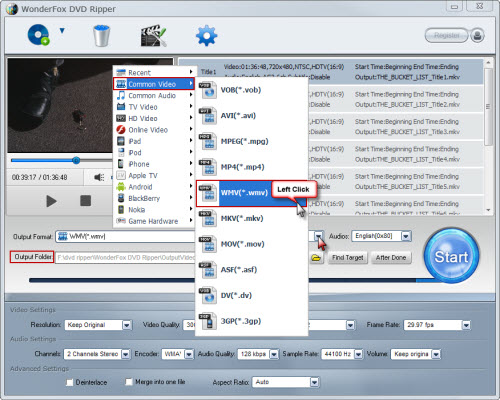Enable Merge into one file checkbox
The width and height of the screenshot is (500, 400).
[129, 382]
